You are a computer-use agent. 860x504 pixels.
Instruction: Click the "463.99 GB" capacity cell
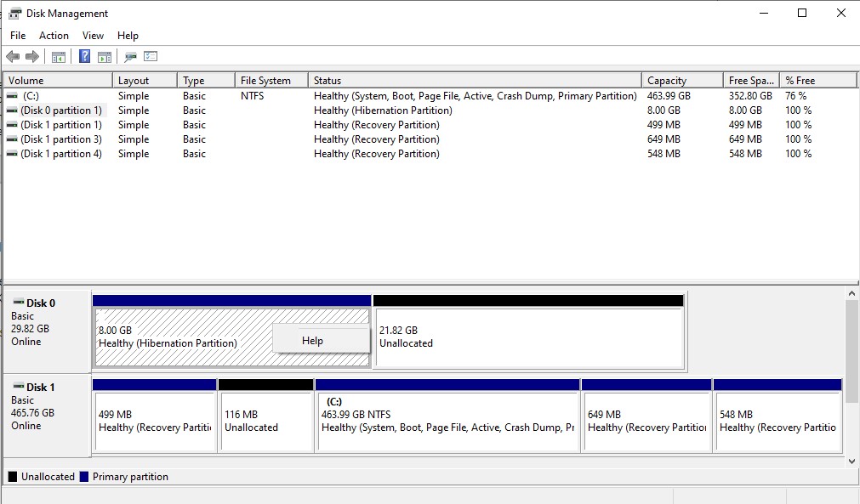pyautogui.click(x=669, y=96)
